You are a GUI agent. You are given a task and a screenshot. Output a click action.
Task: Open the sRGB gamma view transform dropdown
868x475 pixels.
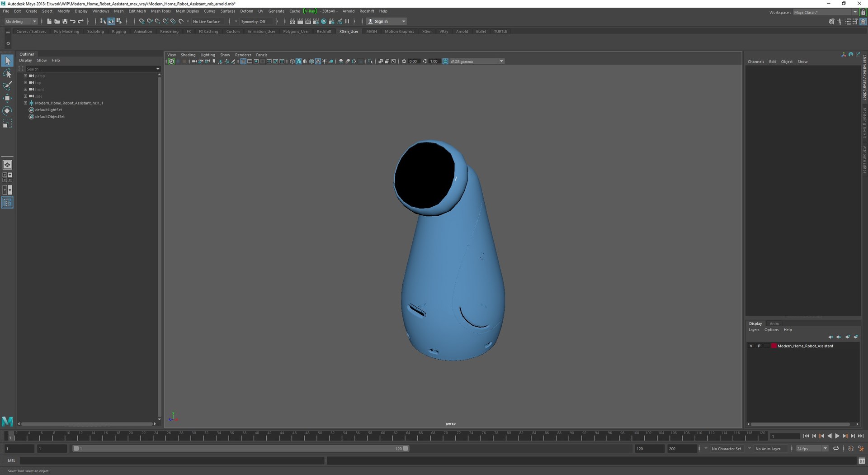click(x=477, y=62)
